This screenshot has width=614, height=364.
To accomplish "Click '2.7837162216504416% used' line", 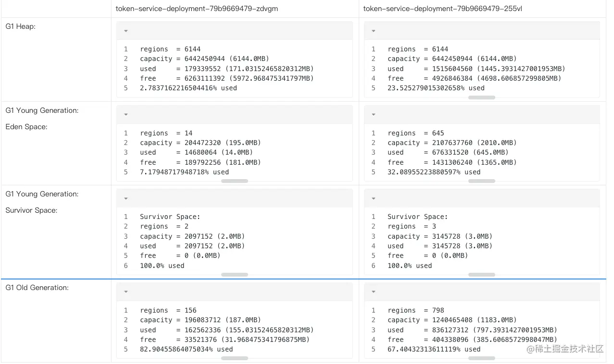I will [188, 88].
